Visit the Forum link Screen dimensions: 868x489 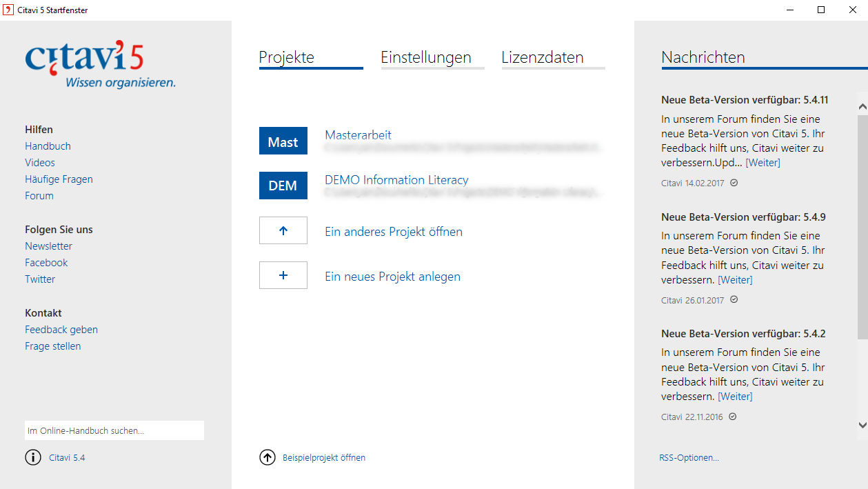(x=39, y=196)
